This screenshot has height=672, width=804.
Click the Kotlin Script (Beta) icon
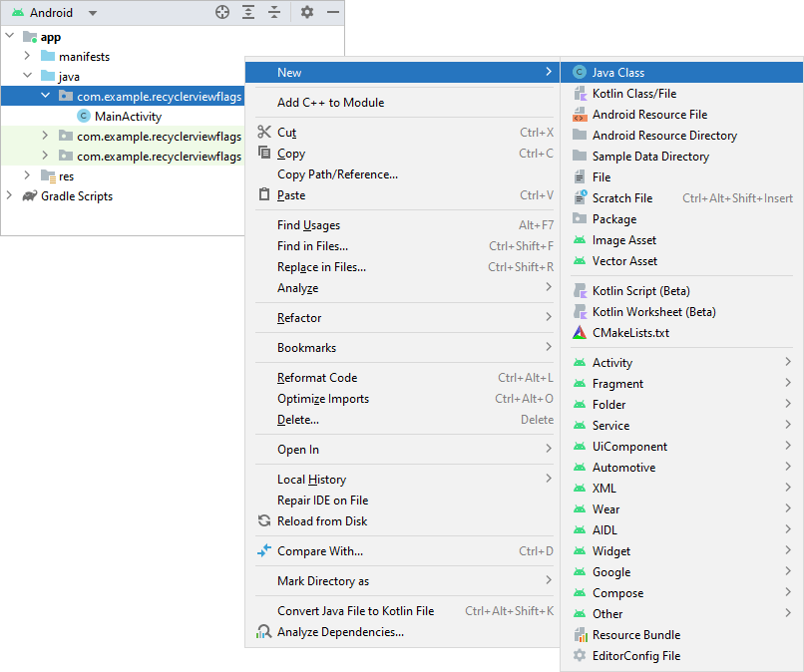pyautogui.click(x=580, y=291)
